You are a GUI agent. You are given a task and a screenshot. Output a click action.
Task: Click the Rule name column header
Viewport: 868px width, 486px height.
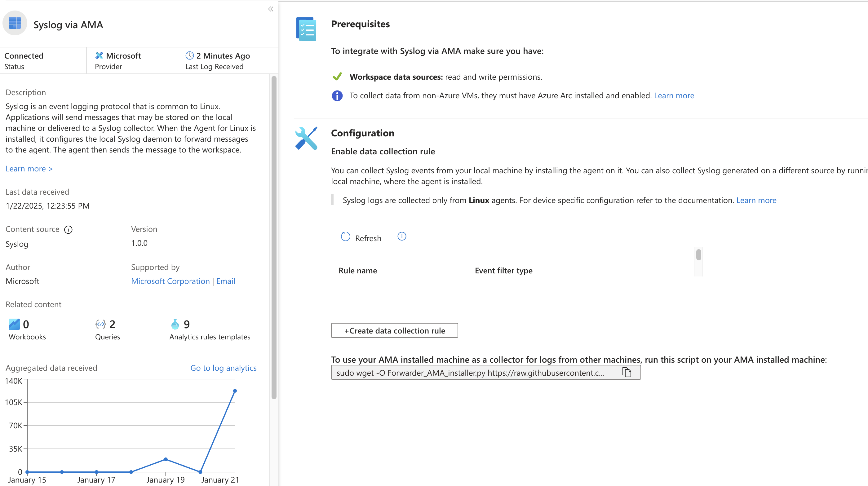point(357,271)
